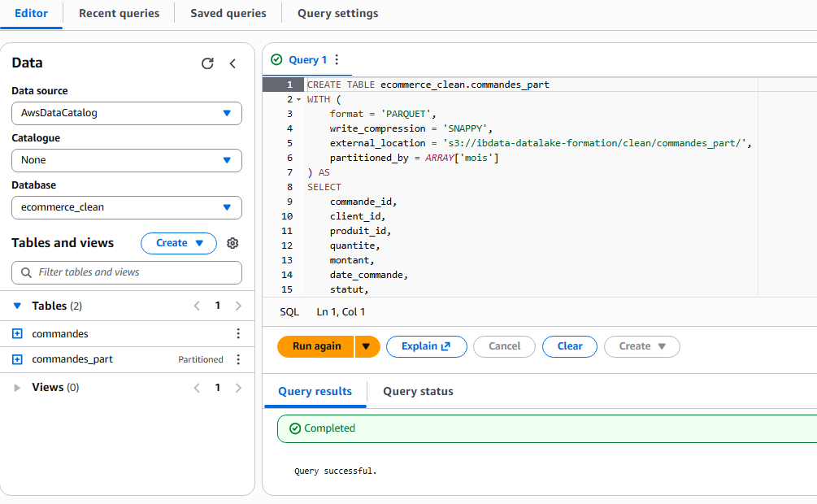Open Catalogue dropdown showing None

pos(127,160)
